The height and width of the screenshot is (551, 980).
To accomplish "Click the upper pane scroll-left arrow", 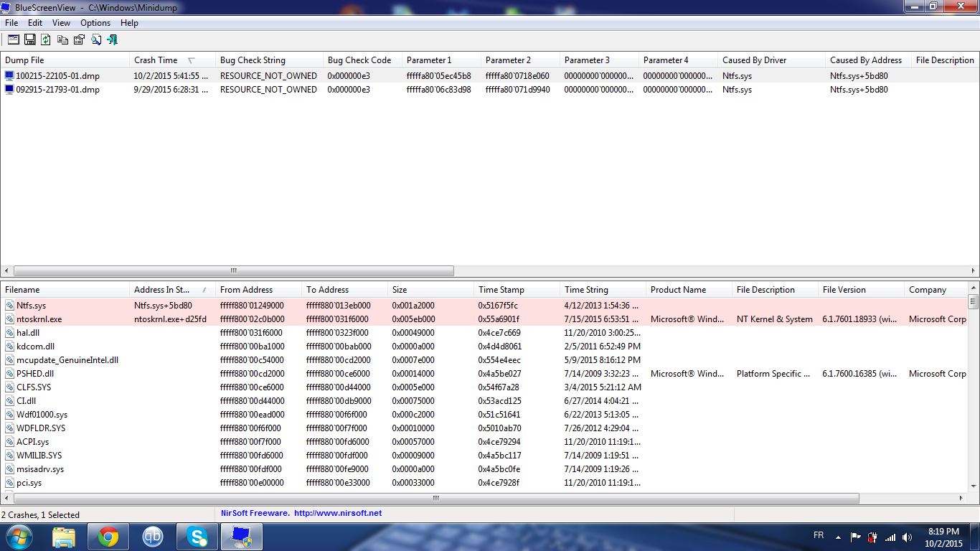I will coord(6,271).
